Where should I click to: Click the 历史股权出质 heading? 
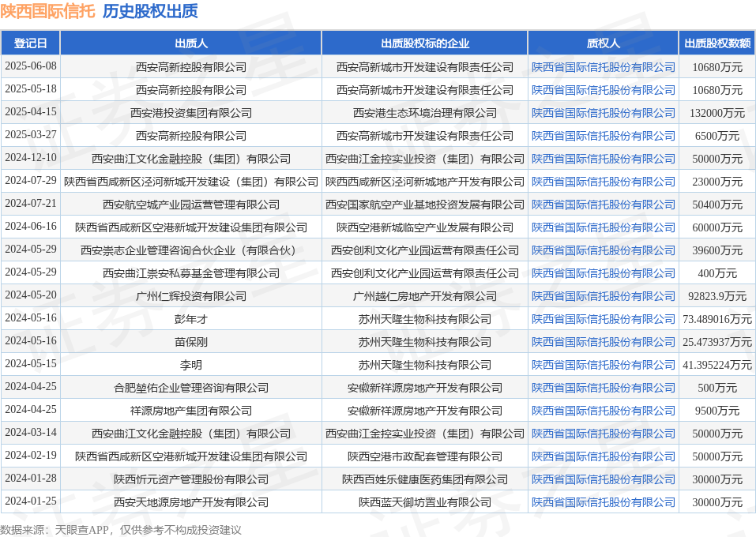[x=150, y=11]
